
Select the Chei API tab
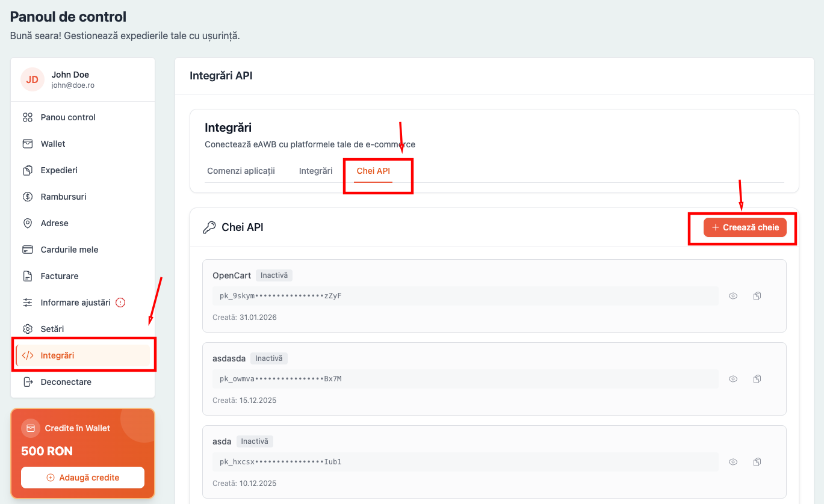click(373, 171)
